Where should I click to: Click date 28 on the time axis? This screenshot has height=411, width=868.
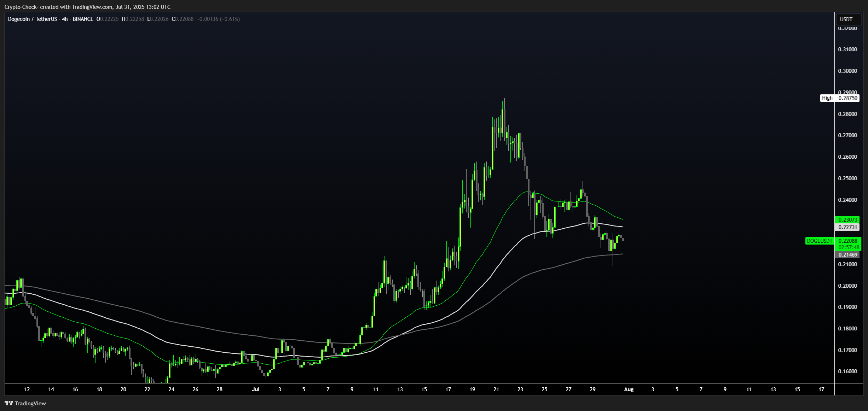(219, 389)
